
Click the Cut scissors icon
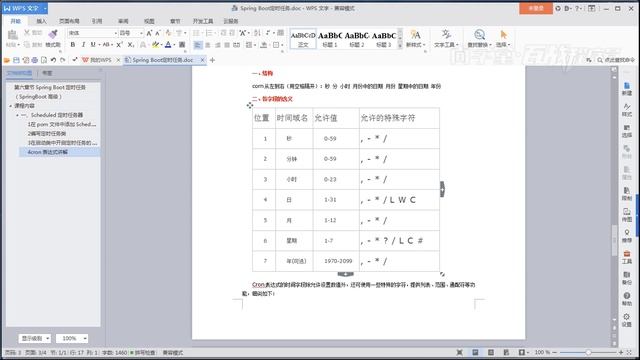coord(27,33)
